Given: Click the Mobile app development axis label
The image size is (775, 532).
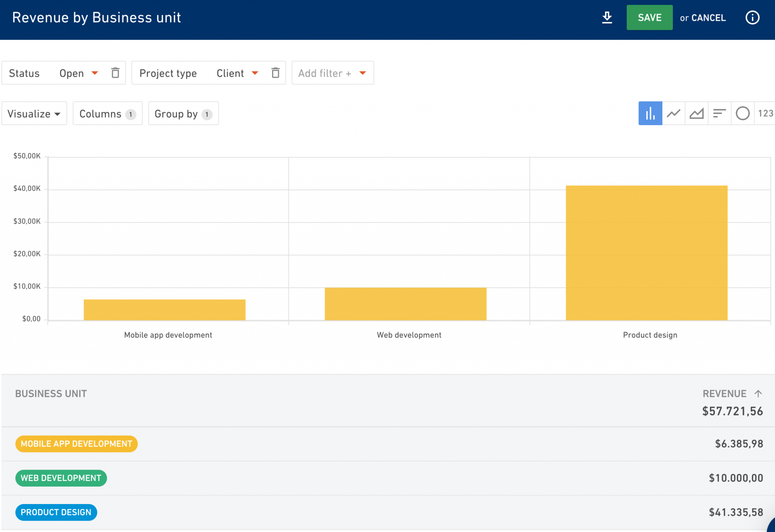Looking at the screenshot, I should pyautogui.click(x=168, y=335).
